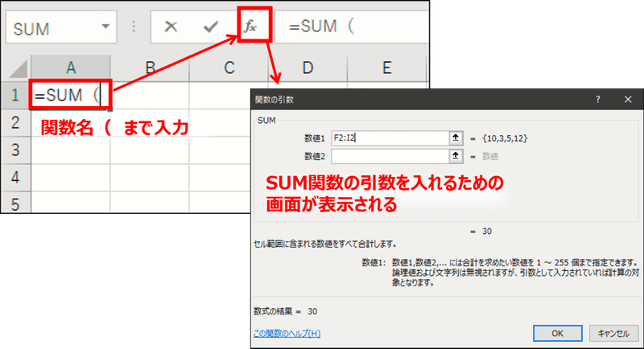Click the description text セル範囲に含まれる数値をすべて合計します
Image resolution: width=644 pixels, height=349 pixels.
coord(325,244)
